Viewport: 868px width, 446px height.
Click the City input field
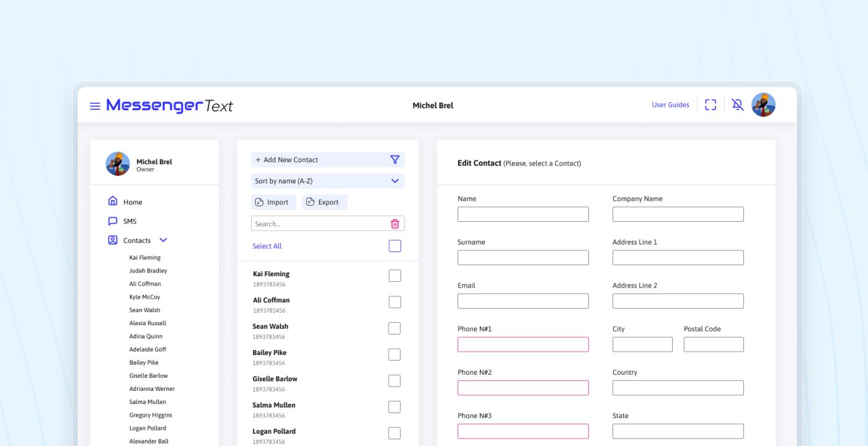642,344
